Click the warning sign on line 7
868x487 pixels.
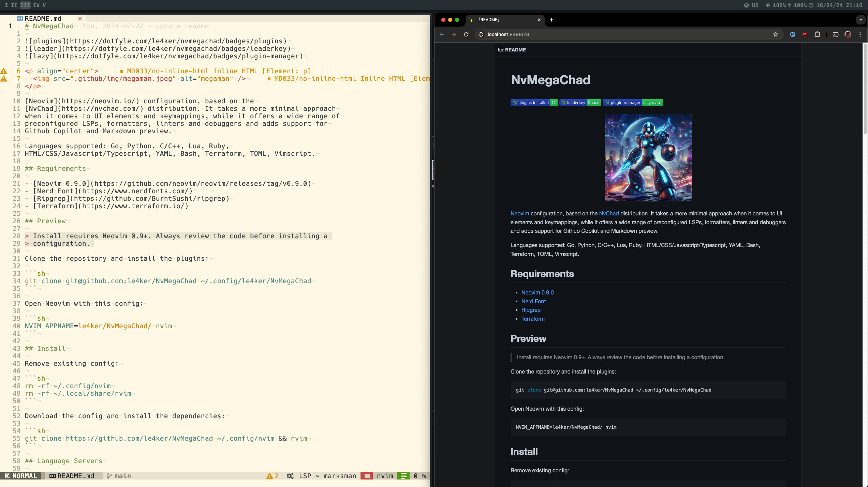[x=4, y=79]
